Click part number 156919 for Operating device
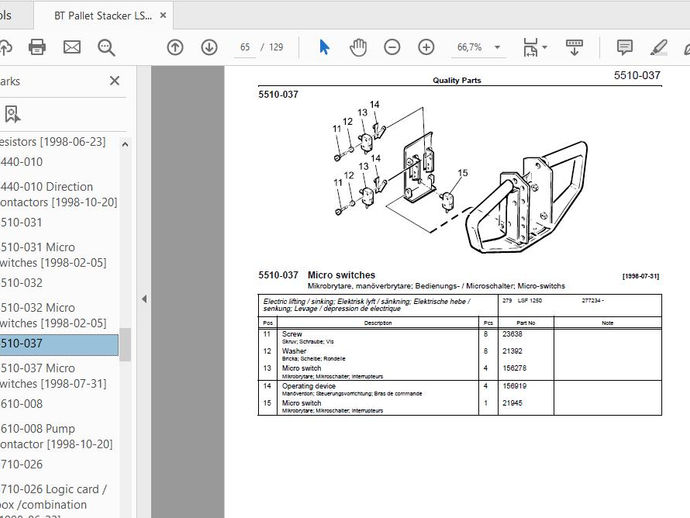The height and width of the screenshot is (518, 690). click(x=514, y=386)
